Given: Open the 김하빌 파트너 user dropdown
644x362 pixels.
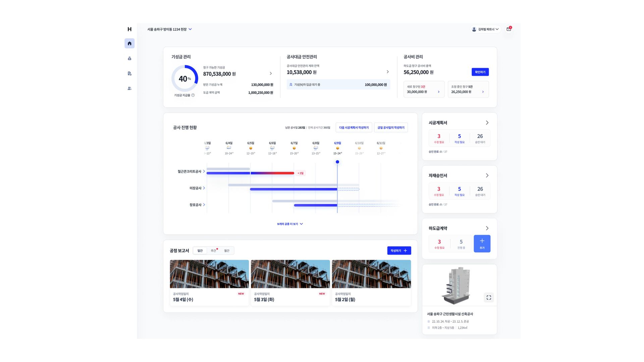Looking at the screenshot, I should pos(486,29).
